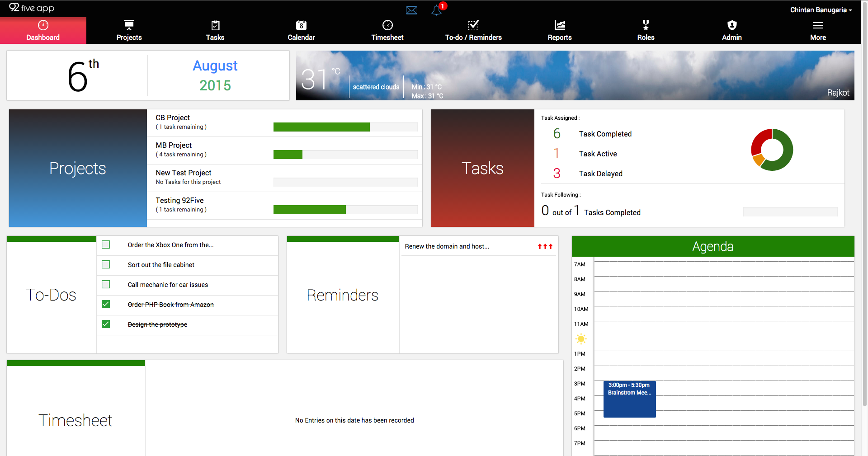Viewport: 868px width, 456px height.
Task: Expand the Chintan Banugaria user menu
Action: [x=821, y=10]
